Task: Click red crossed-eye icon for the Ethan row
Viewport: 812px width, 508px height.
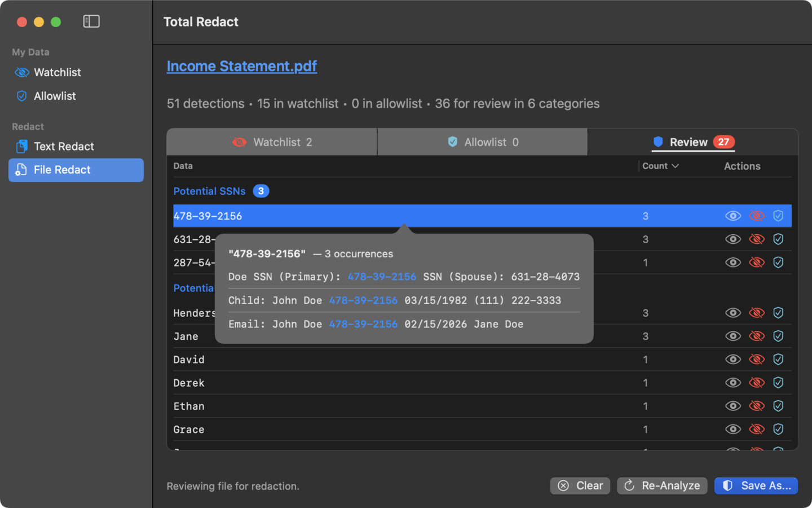Action: pos(757,406)
